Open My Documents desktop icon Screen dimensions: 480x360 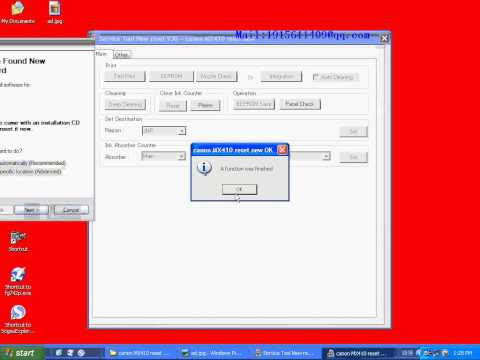[18, 13]
